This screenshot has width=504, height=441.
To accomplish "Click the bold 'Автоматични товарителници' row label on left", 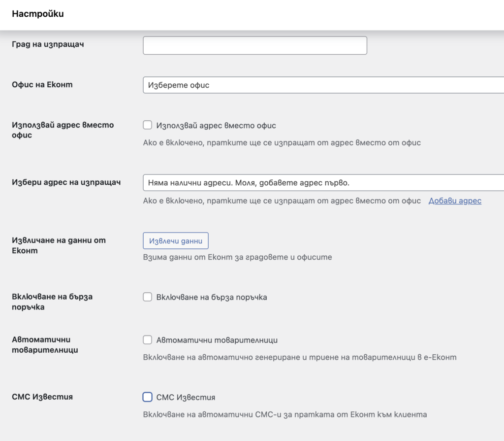I will point(45,344).
